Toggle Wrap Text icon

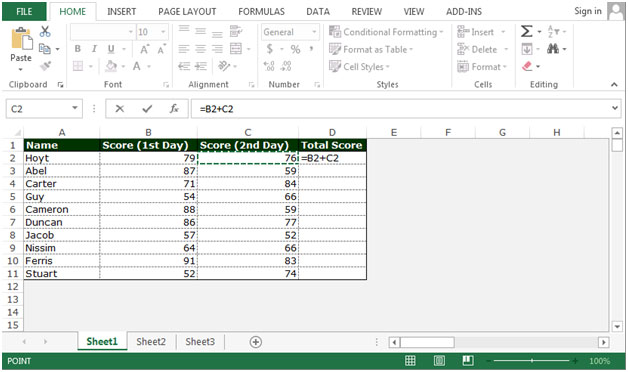point(236,31)
